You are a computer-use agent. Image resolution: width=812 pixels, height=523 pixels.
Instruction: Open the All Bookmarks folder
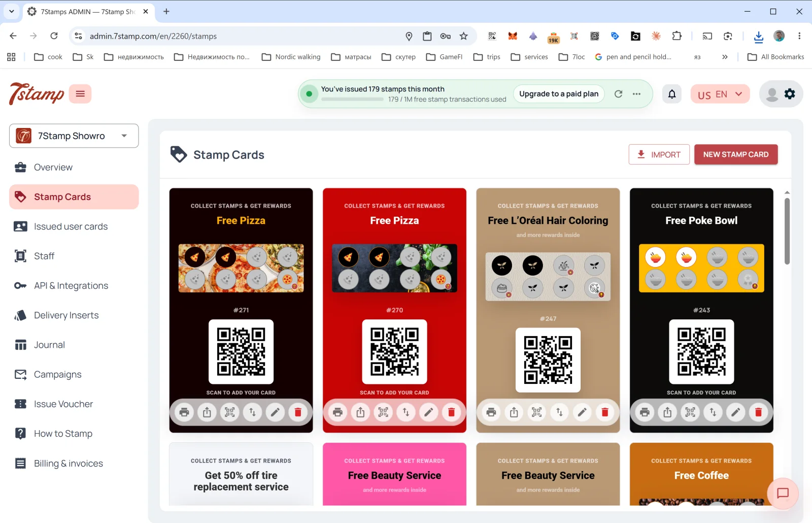point(776,57)
